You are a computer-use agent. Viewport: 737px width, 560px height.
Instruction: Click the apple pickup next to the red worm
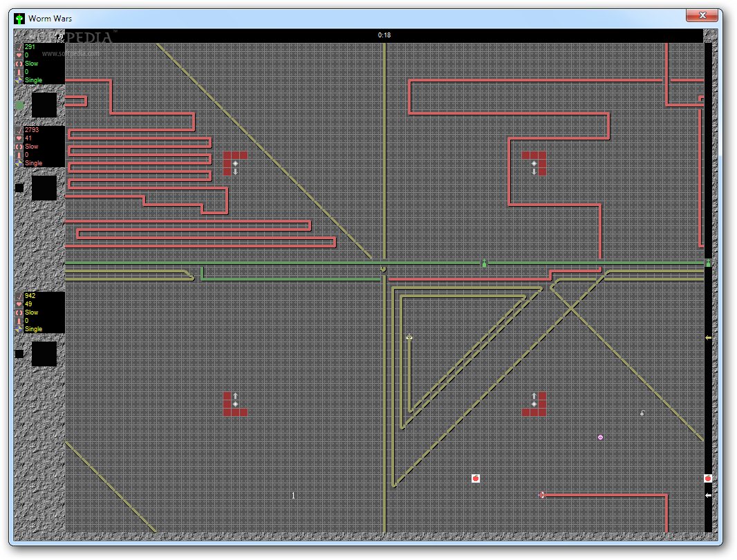point(476,478)
